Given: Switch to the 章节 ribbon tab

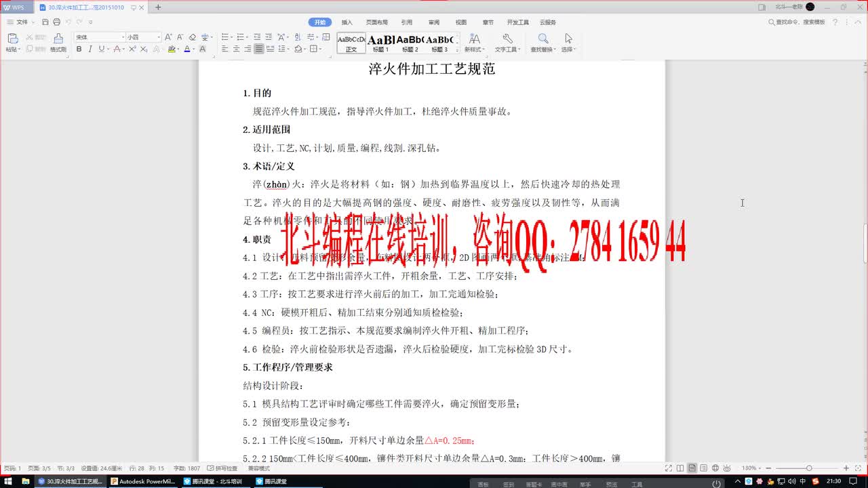Looking at the screenshot, I should pyautogui.click(x=488, y=22).
